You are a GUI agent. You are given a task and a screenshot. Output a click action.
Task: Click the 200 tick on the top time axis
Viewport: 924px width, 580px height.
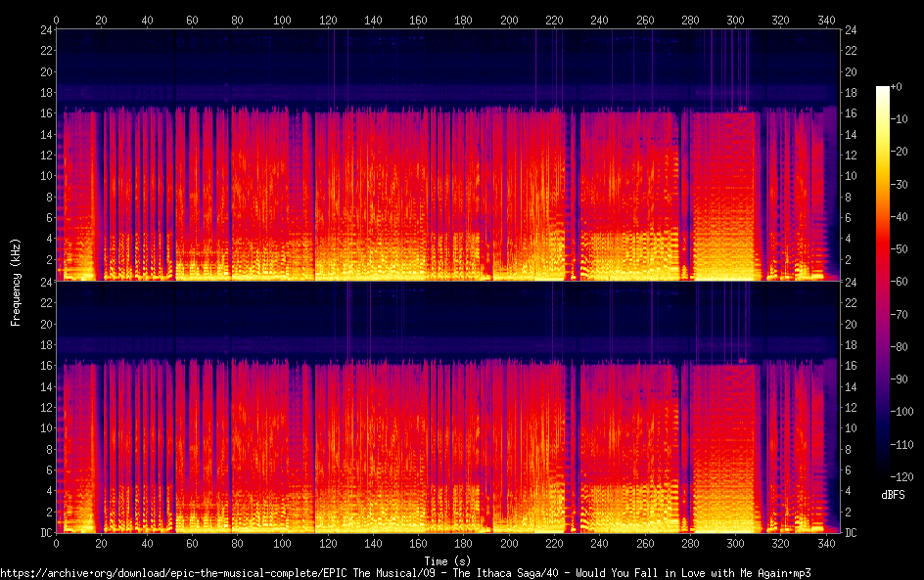pos(509,20)
